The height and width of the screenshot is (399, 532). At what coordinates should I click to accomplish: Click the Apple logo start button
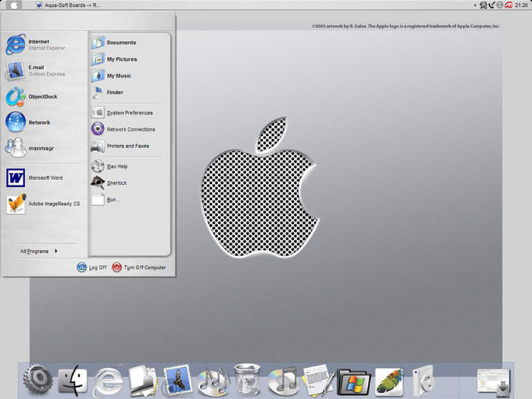(14, 5)
